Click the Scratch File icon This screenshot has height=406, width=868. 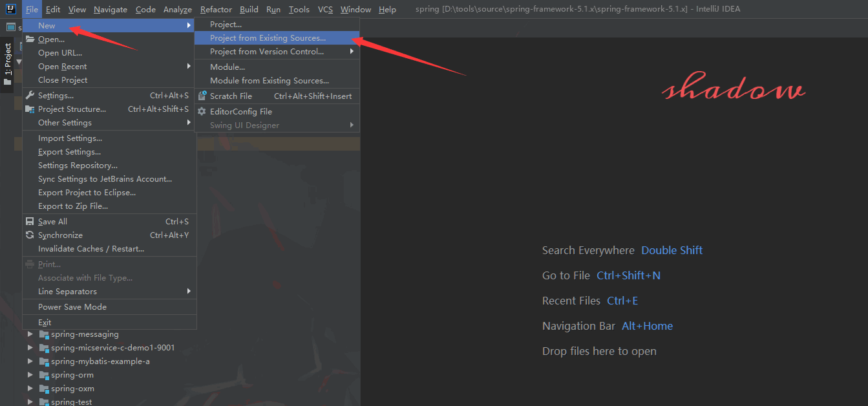[x=202, y=96]
